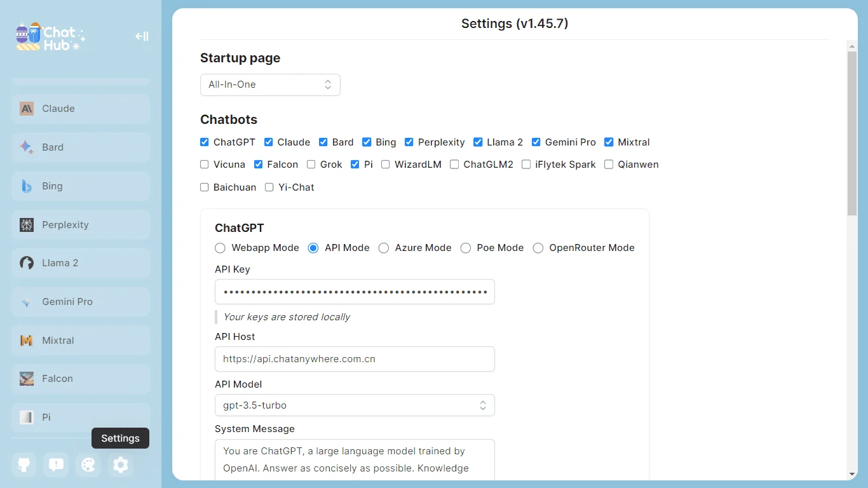Screen dimensions: 868x488
Task: Select OpenRouter Mode radio button
Action: (538, 248)
